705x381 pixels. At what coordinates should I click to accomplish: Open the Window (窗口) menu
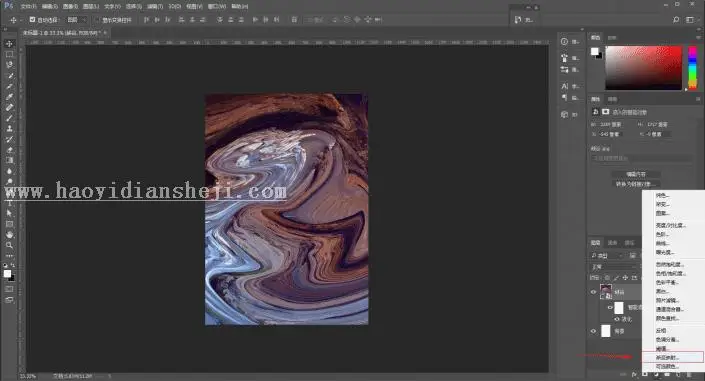tap(217, 6)
